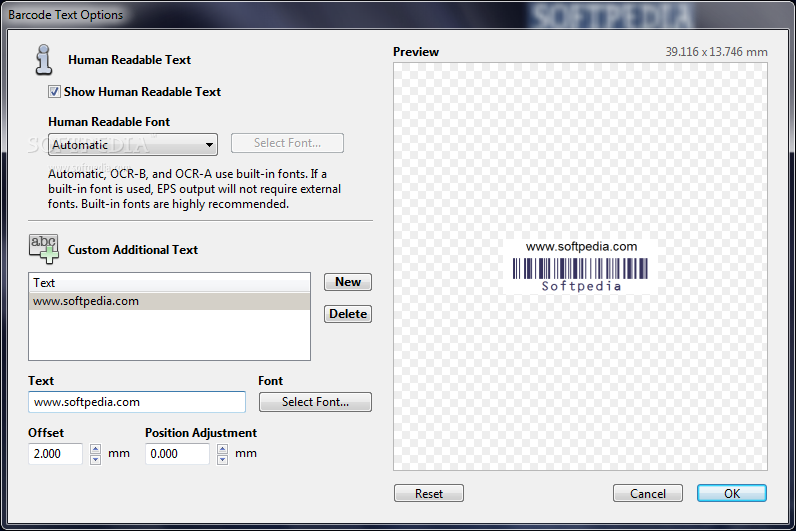The width and height of the screenshot is (796, 531).
Task: Click the 39.116 x 13.746 mm size label
Action: click(x=716, y=52)
